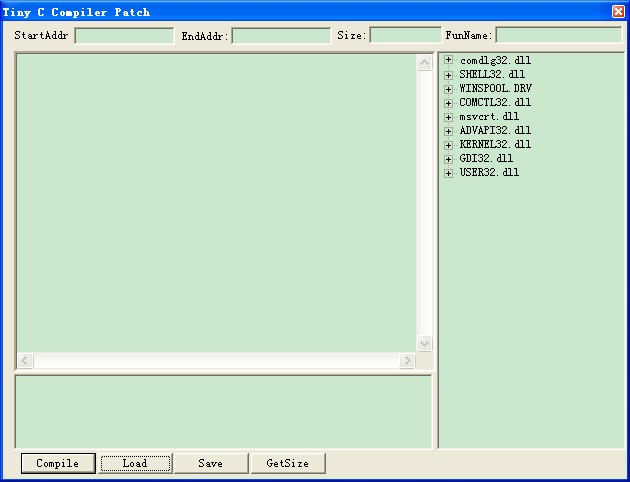Click the Compile button

pyautogui.click(x=58, y=464)
